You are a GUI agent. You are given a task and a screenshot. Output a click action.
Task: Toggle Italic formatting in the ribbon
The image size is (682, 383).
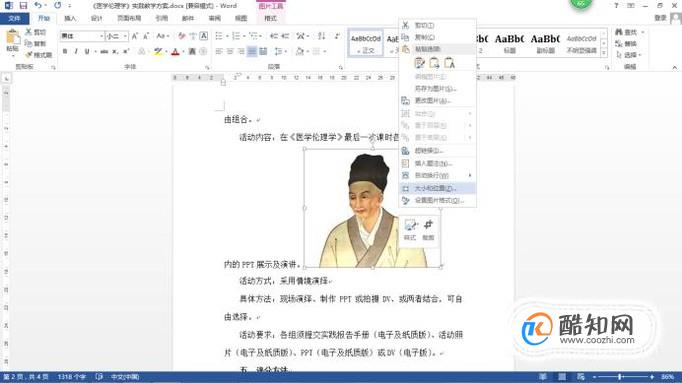76,52
